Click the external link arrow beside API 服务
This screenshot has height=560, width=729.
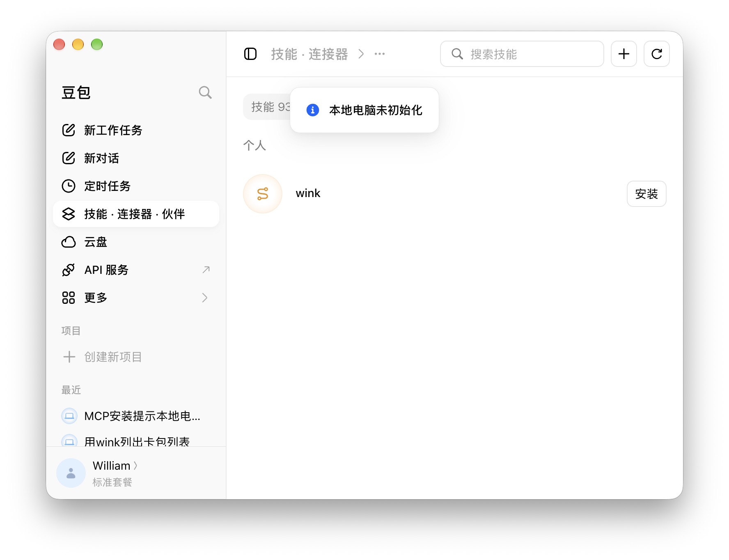pyautogui.click(x=206, y=270)
